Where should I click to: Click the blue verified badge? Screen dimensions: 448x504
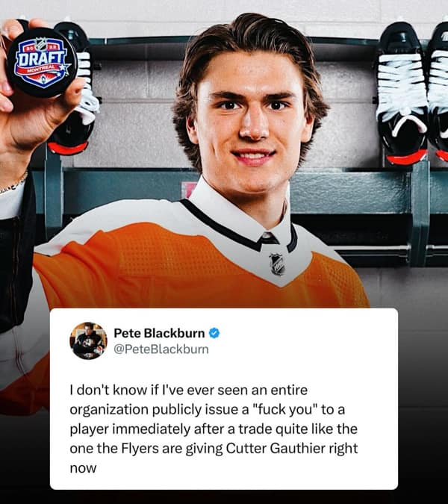(214, 333)
